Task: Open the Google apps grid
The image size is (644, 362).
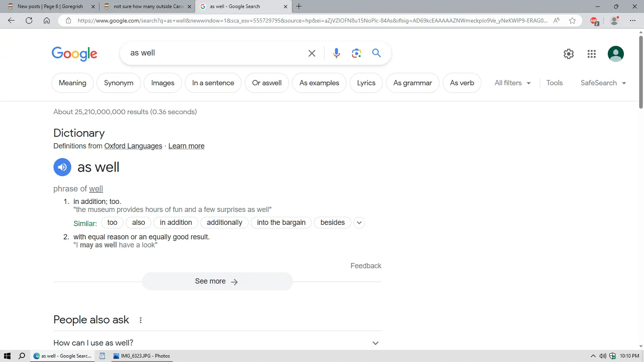Action: coord(591,53)
